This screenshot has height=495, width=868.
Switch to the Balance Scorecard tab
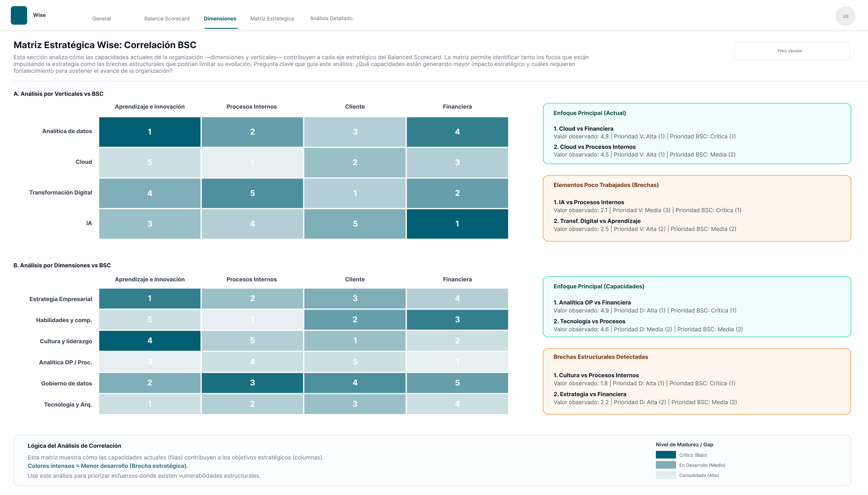(167, 18)
